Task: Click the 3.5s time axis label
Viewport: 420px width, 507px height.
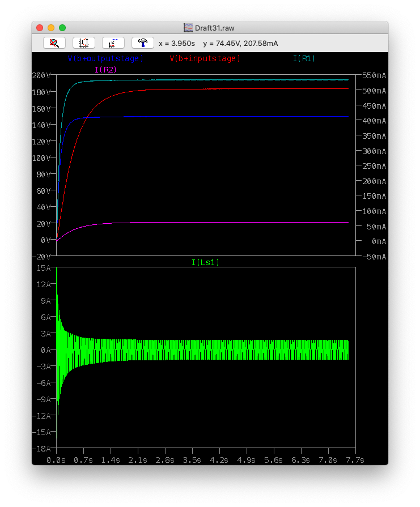Action: 192,460
